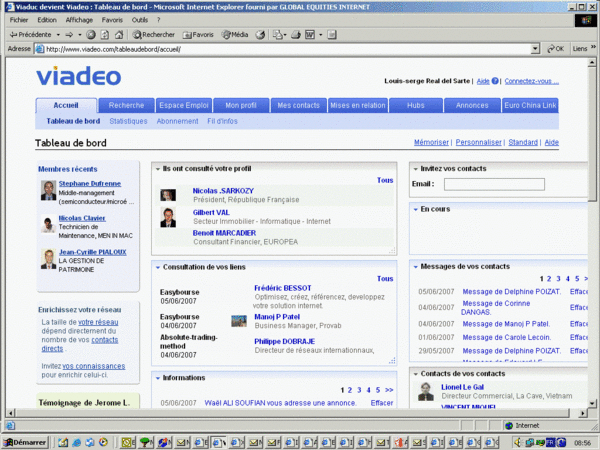Open the Outils menu
Image resolution: width=600 pixels, height=450 pixels.
point(140,20)
